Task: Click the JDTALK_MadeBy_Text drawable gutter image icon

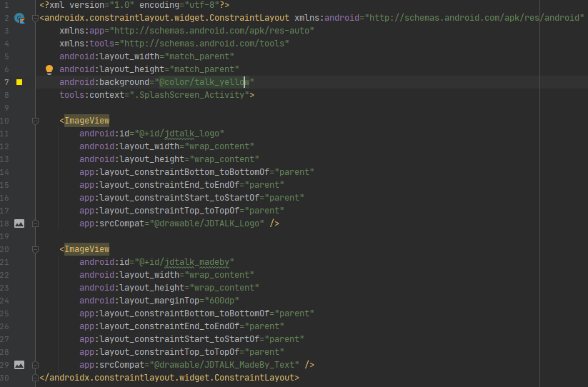Action: tap(19, 365)
